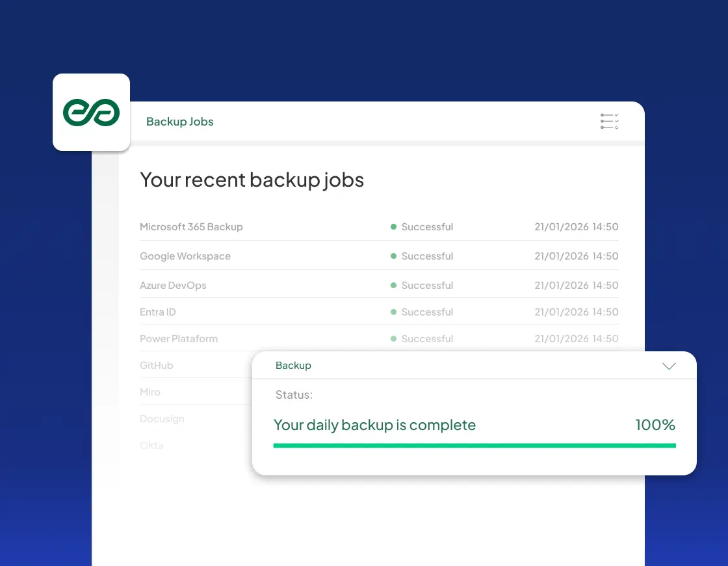Click the green indicator for Power Plataform

pyautogui.click(x=393, y=338)
